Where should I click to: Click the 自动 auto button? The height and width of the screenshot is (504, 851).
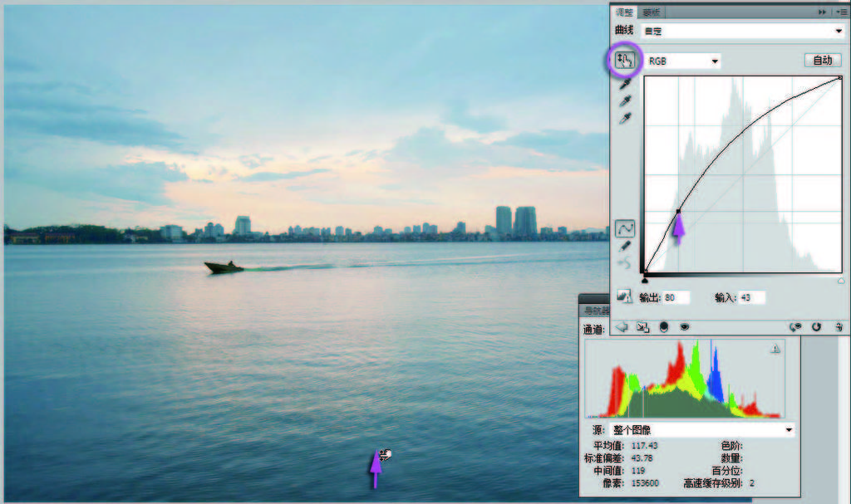tap(822, 61)
